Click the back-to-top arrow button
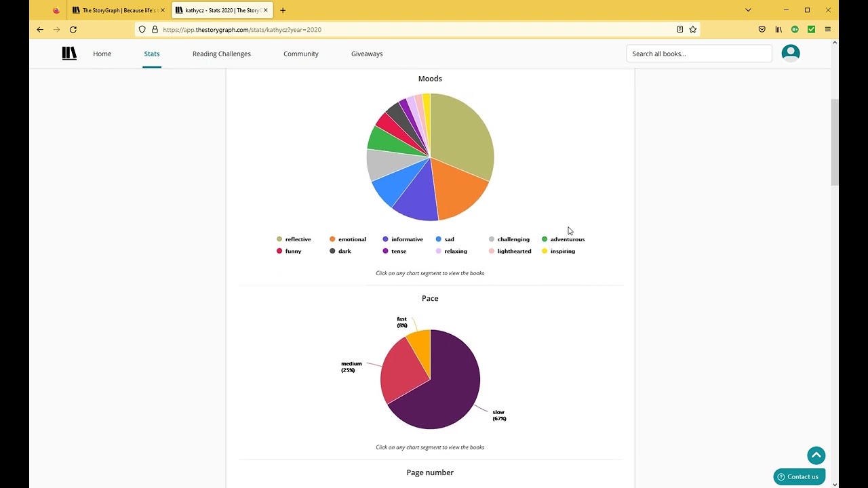 point(816,455)
